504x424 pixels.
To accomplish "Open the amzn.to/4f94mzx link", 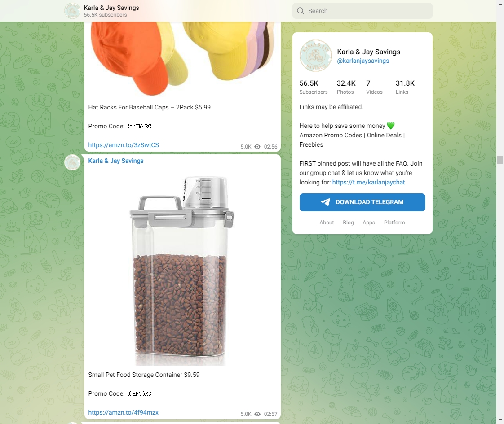I will coord(123,412).
